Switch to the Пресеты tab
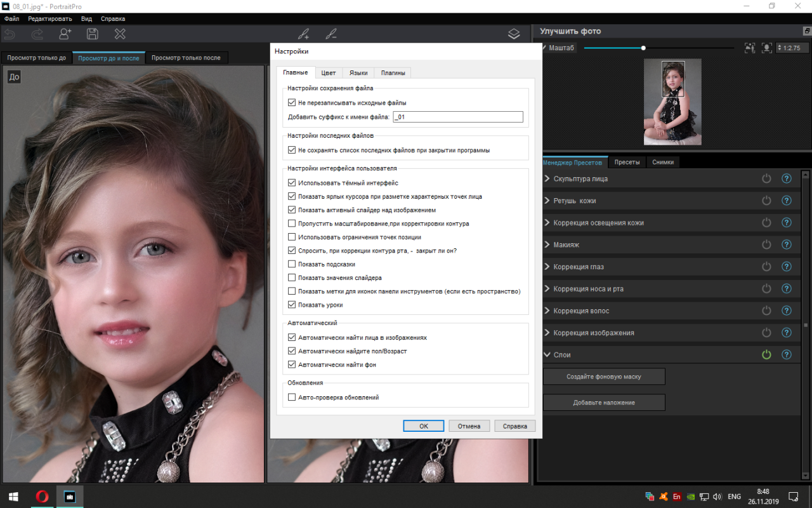 pyautogui.click(x=627, y=162)
